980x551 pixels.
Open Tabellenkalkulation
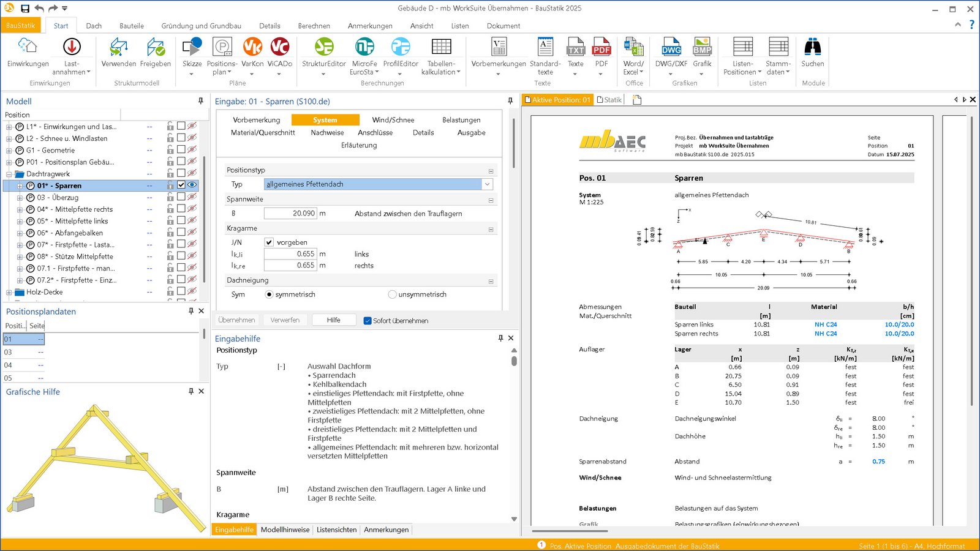441,55
